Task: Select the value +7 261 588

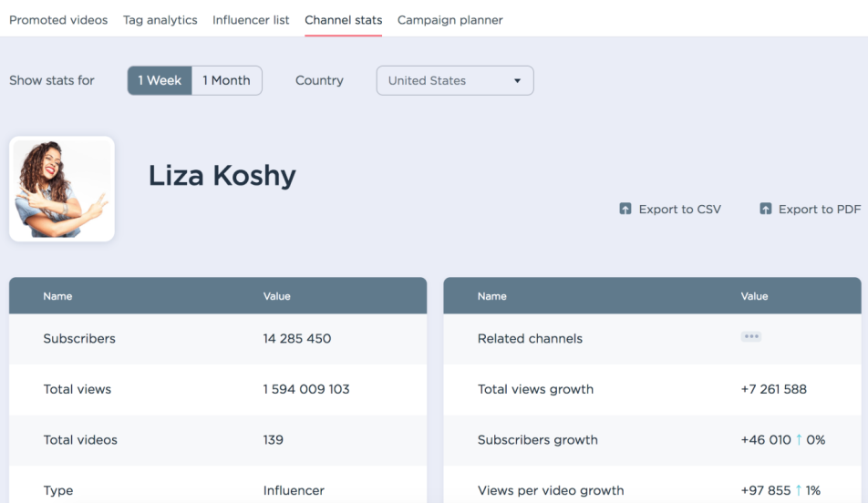Action: pos(774,389)
